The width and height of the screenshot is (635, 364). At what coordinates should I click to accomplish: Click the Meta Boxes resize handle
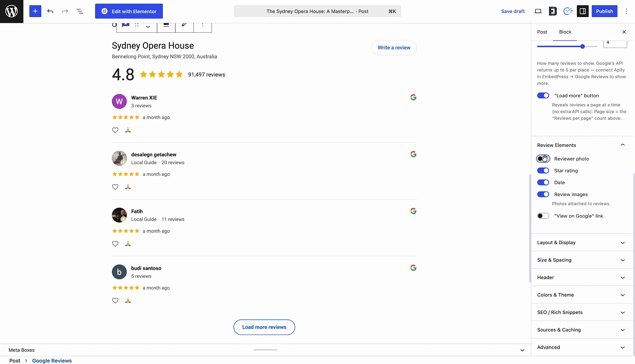(x=265, y=350)
